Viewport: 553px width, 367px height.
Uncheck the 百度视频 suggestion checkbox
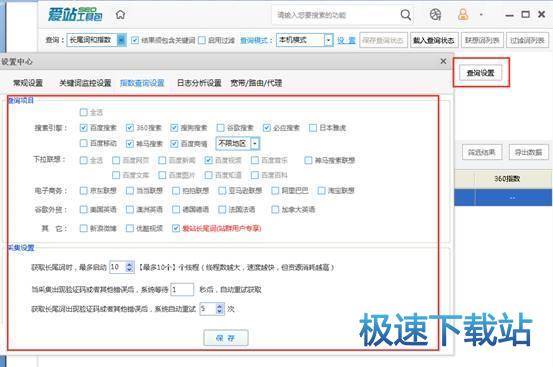(x=208, y=160)
